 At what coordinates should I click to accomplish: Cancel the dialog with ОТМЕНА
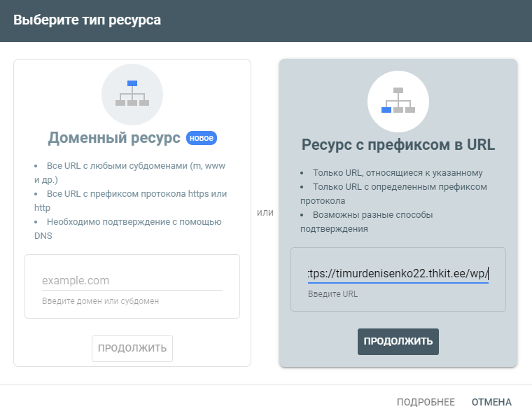click(491, 402)
